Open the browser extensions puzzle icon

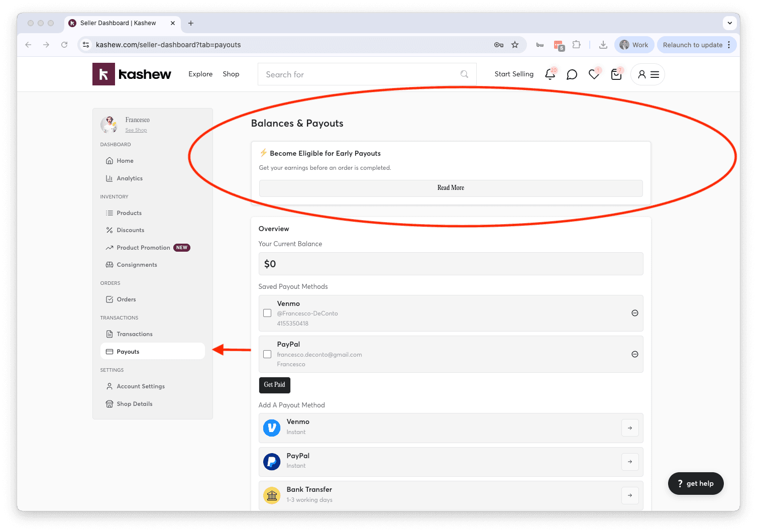pyautogui.click(x=576, y=45)
